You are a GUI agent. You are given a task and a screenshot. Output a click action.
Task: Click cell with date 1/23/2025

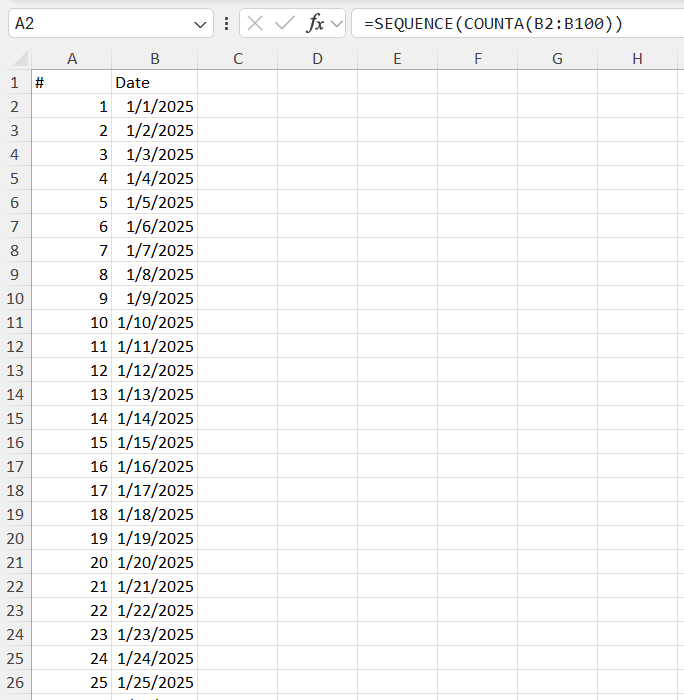(x=154, y=634)
